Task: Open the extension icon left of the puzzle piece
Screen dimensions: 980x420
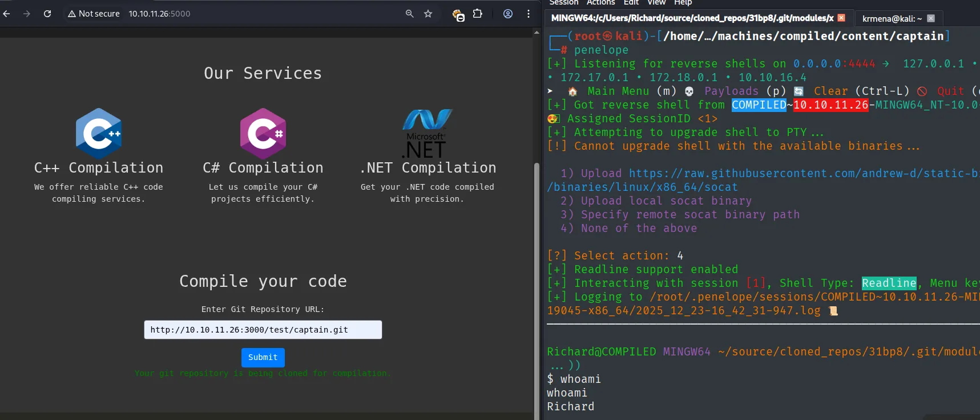Action: point(458,14)
